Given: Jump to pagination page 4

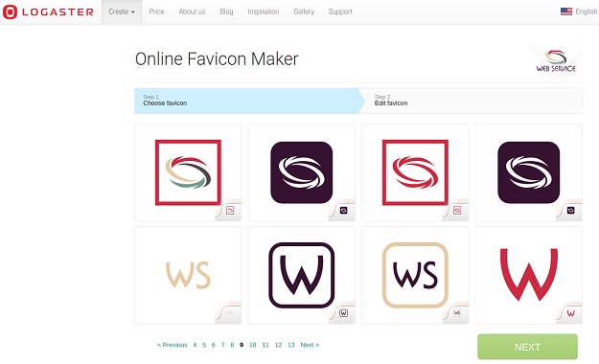Looking at the screenshot, I should 195,345.
